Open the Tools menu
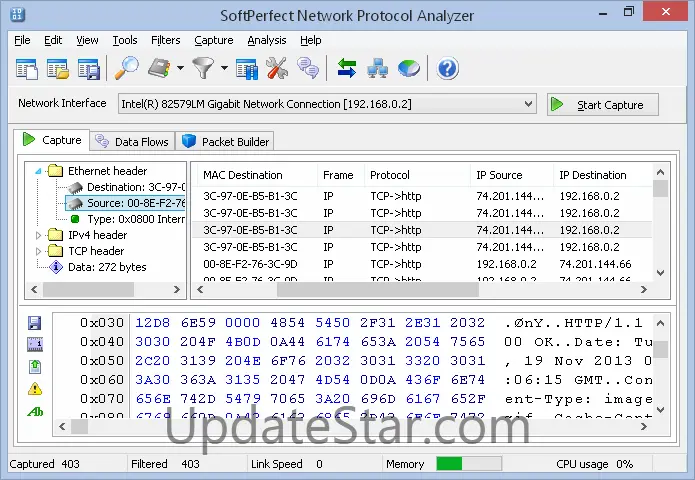The height and width of the screenshot is (480, 695). coord(125,40)
